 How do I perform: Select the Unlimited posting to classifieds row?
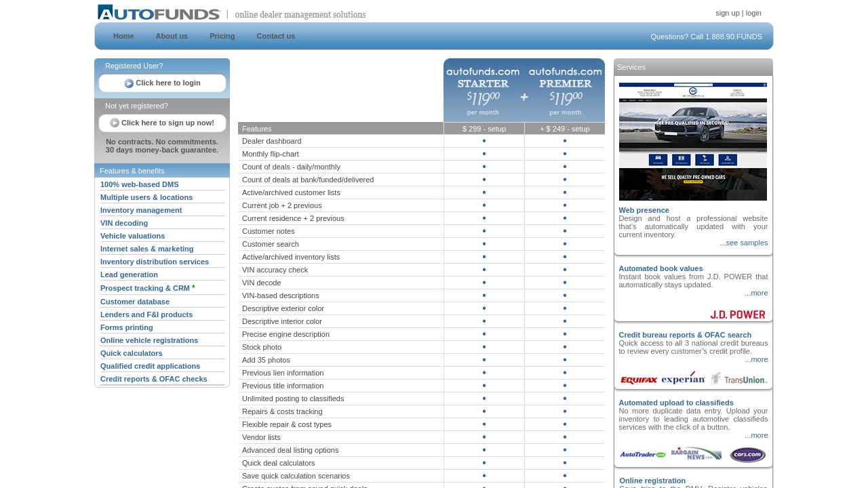(x=421, y=399)
